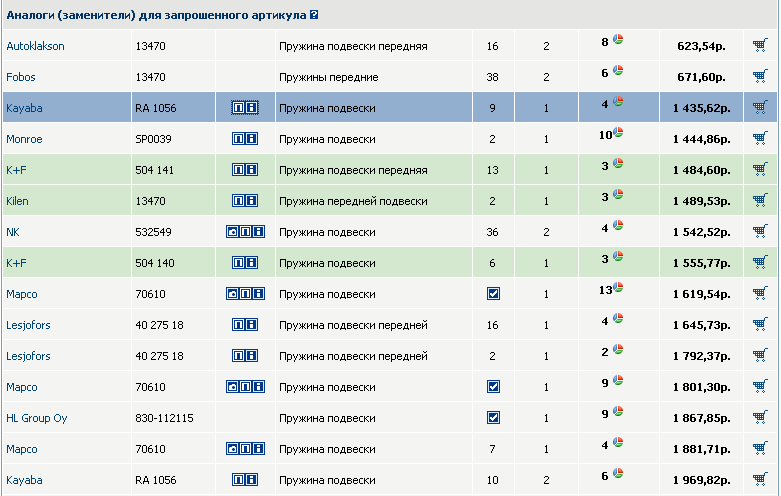781x496 pixels.
Task: Add Monroe SP0039 to the cart
Action: tap(760, 138)
